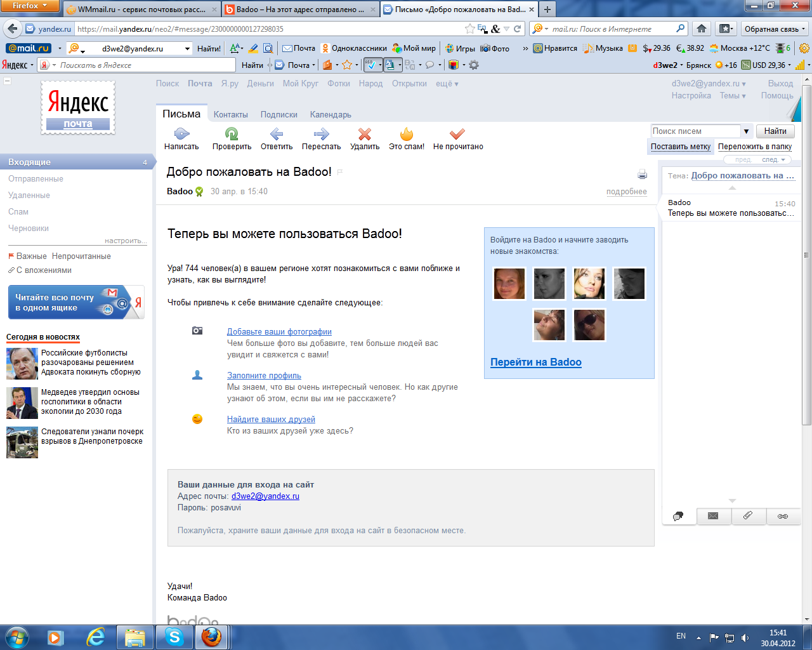The width and height of the screenshot is (812, 650).
Task: Open the Отправленные folder
Action: [x=36, y=179]
